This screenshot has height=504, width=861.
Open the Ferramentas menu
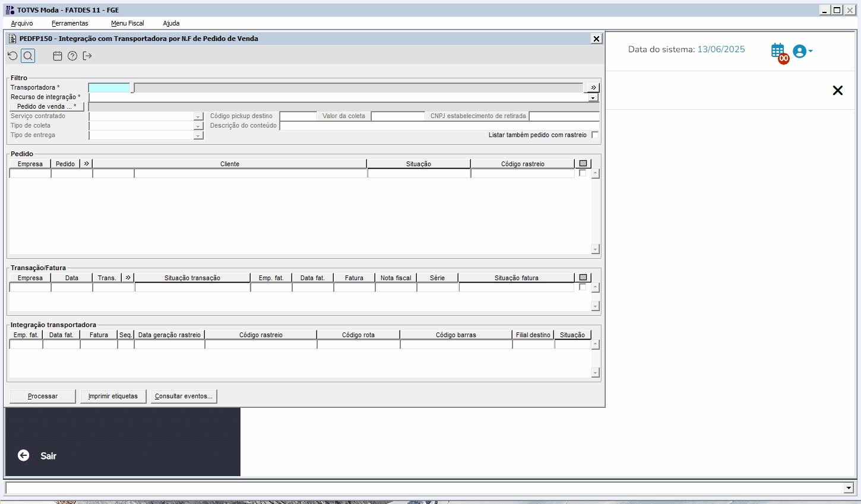click(x=70, y=23)
